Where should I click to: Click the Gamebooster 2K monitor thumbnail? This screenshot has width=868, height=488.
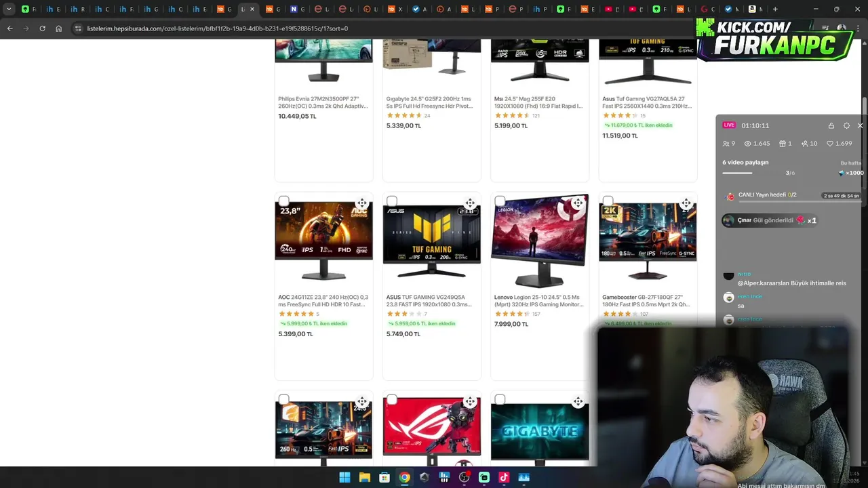pyautogui.click(x=648, y=240)
